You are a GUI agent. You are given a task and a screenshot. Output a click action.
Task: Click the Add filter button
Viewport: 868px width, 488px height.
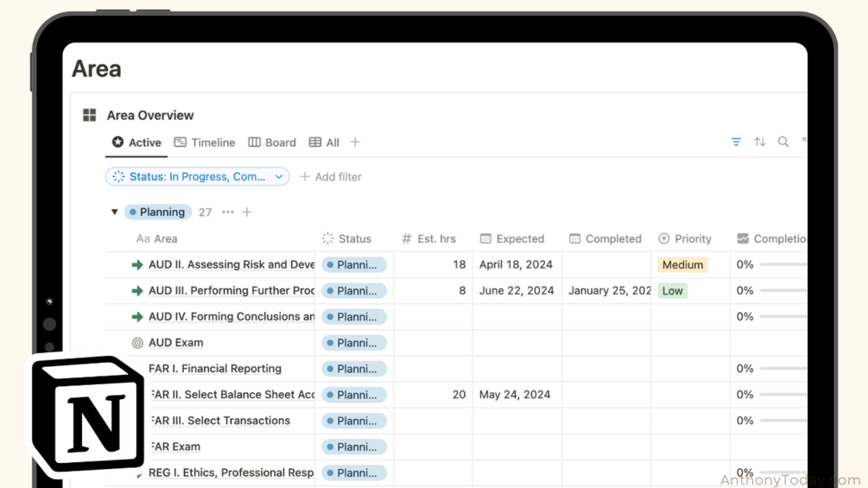[x=331, y=177]
